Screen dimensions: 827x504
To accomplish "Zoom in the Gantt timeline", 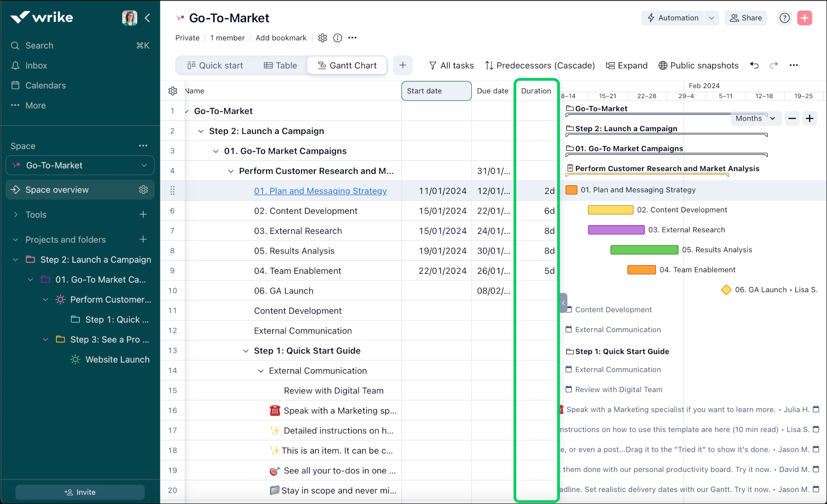I will pos(810,118).
